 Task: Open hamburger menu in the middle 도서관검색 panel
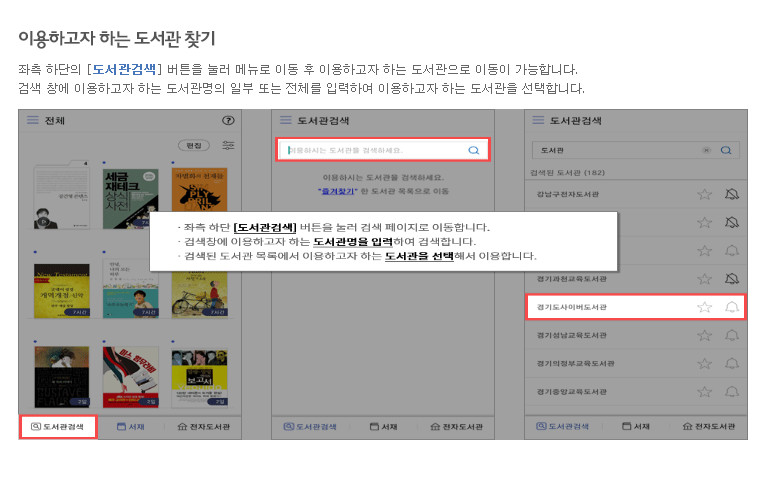coord(284,120)
